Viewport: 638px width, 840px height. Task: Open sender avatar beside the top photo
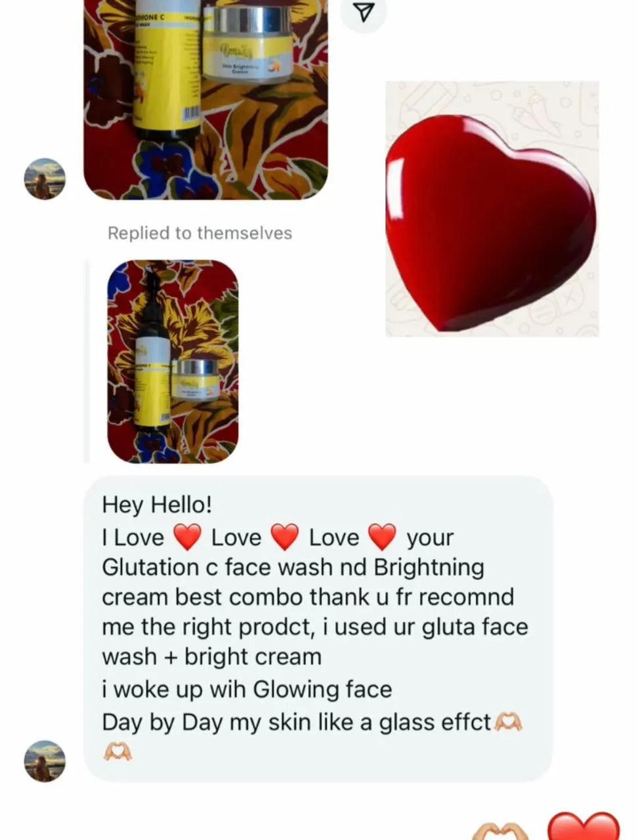pos(45,178)
